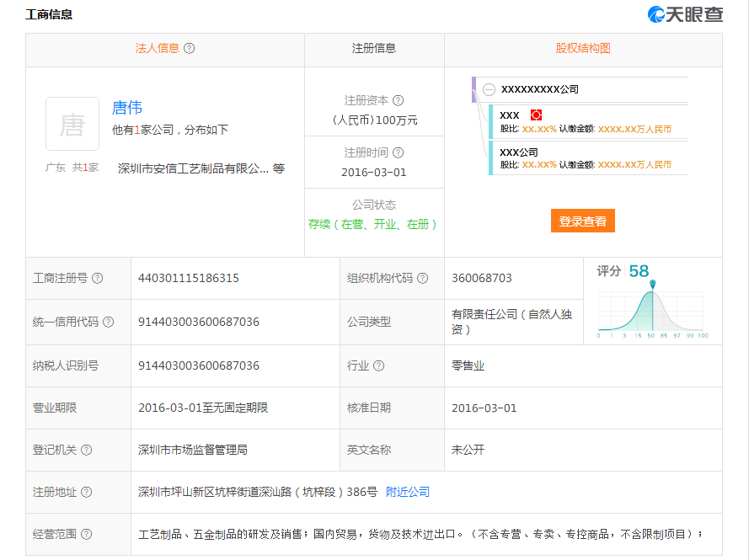Select the 法人信息 header tab

158,49
